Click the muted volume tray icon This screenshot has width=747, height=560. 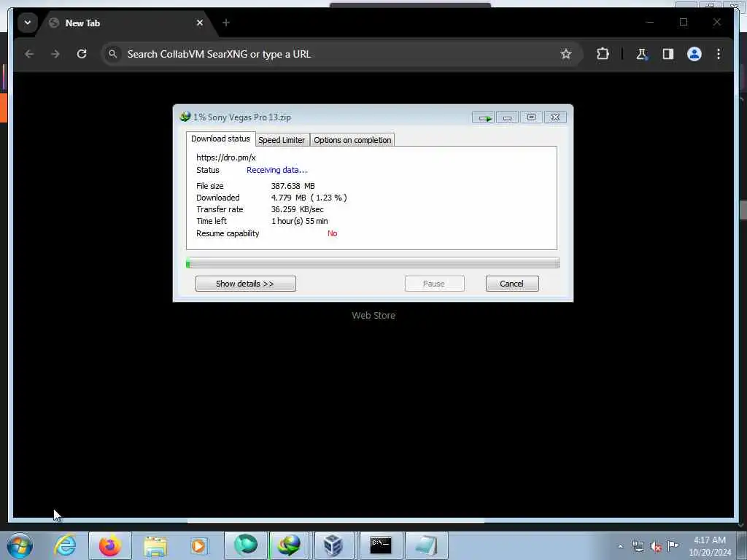[656, 547]
